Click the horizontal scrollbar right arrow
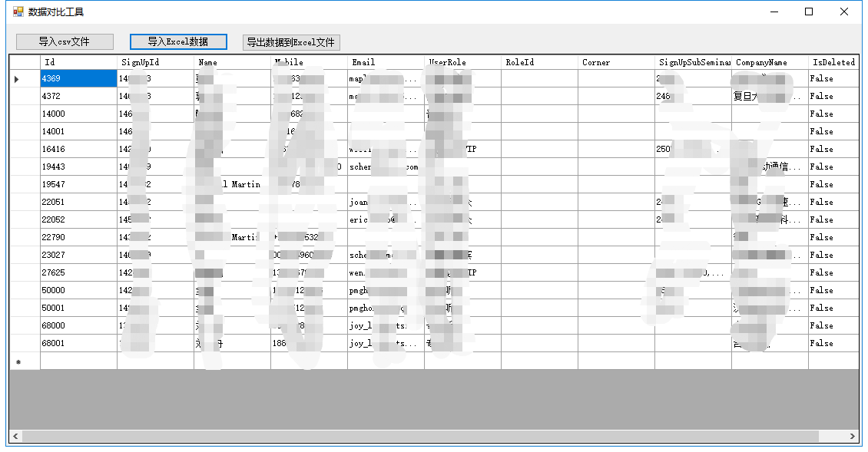This screenshot has height=452, width=868. click(x=853, y=437)
